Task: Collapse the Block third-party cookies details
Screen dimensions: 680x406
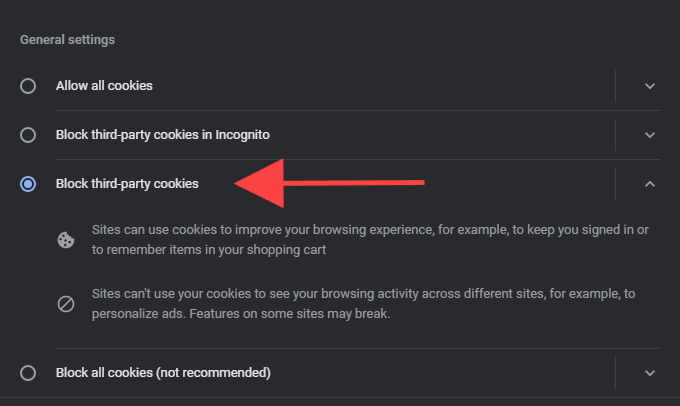Action: [x=650, y=184]
